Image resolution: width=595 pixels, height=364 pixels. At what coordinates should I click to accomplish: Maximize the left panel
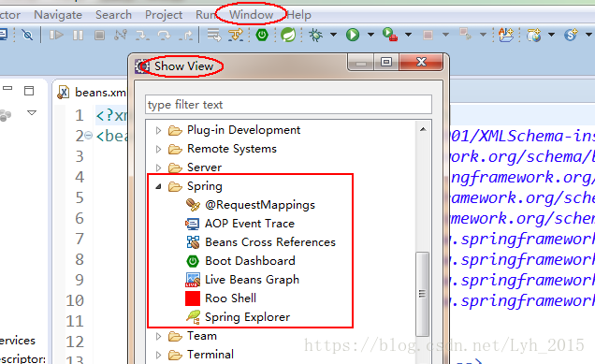point(29,91)
